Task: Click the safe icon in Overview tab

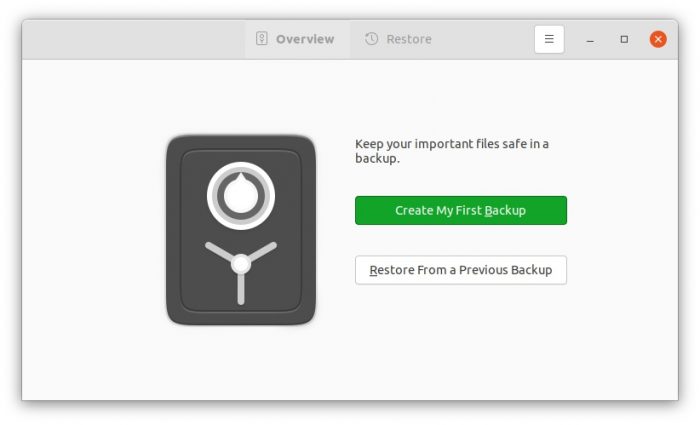Action: click(x=262, y=39)
